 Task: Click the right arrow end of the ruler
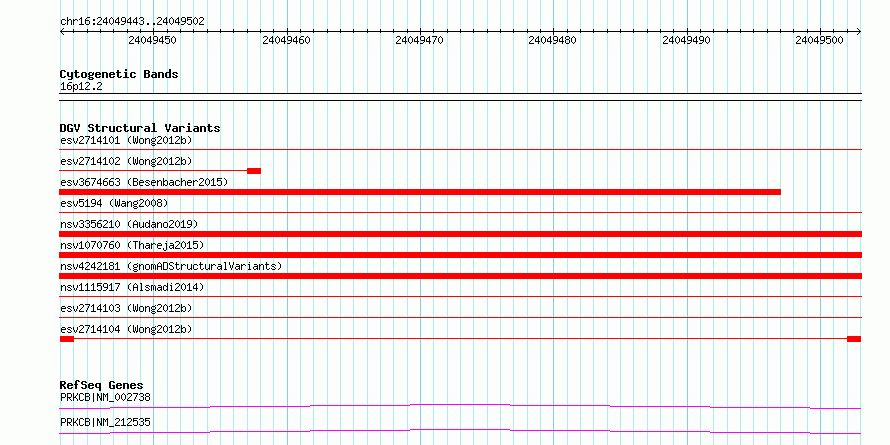859,32
